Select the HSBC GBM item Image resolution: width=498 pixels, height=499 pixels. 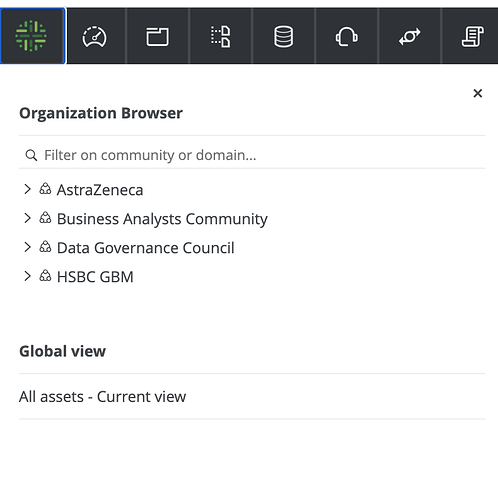click(95, 277)
